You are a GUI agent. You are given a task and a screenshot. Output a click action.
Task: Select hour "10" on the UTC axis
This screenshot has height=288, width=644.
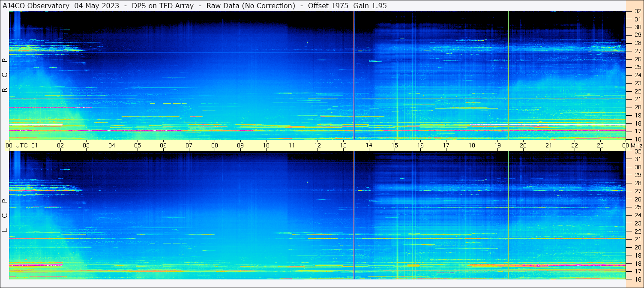(x=266, y=145)
